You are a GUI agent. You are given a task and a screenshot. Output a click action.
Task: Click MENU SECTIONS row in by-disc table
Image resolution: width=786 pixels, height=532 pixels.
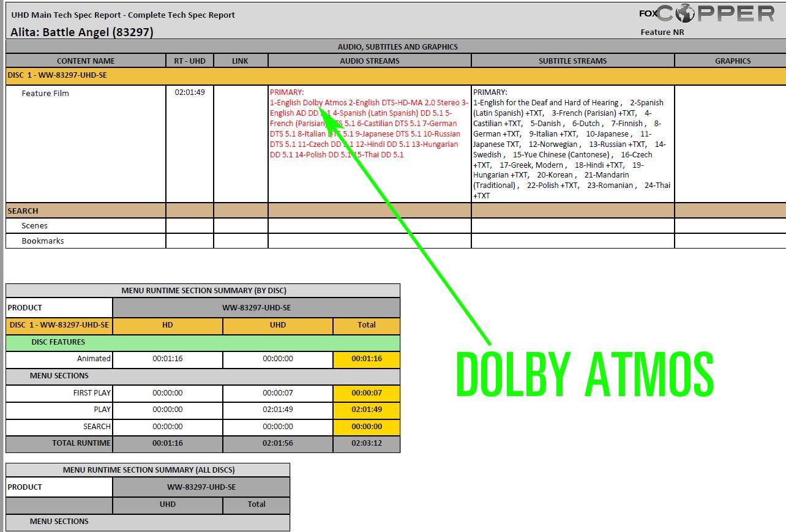click(203, 376)
